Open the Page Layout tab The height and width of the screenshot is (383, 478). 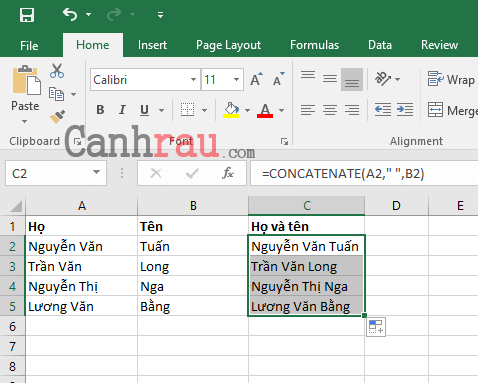tap(228, 45)
